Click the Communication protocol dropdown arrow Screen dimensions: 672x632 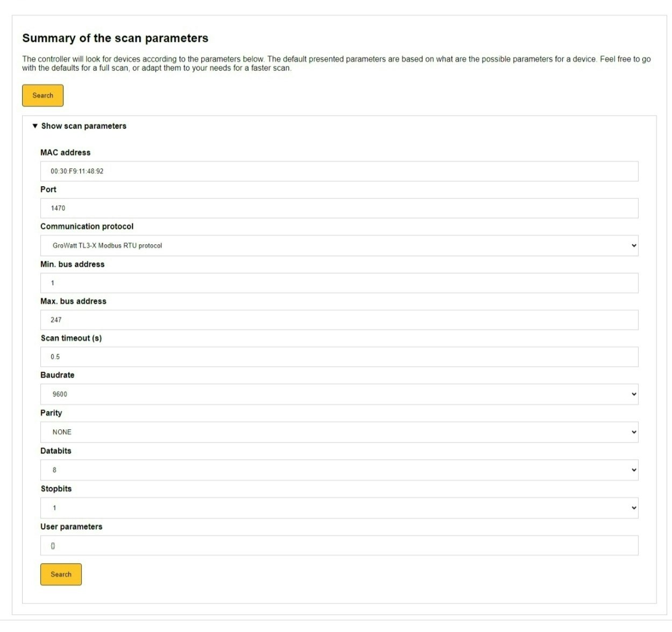pos(634,245)
